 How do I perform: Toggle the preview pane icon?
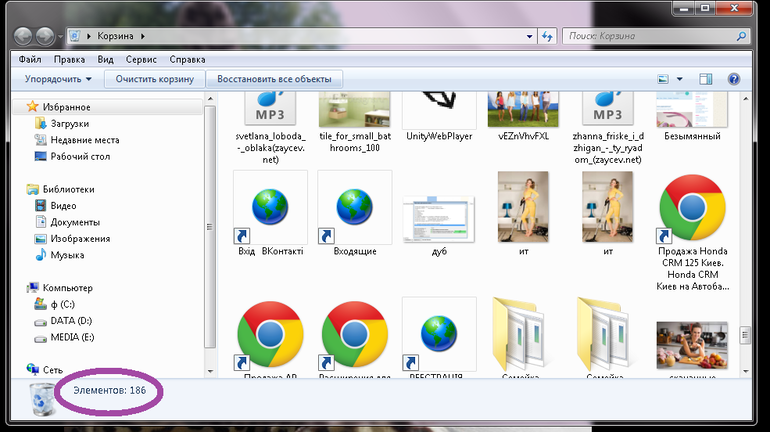tap(706, 79)
